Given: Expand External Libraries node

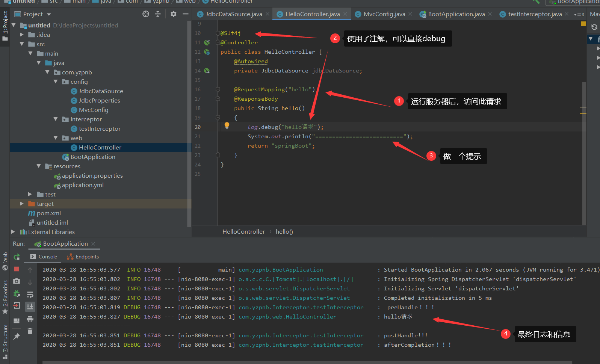Looking at the screenshot, I should 13,232.
